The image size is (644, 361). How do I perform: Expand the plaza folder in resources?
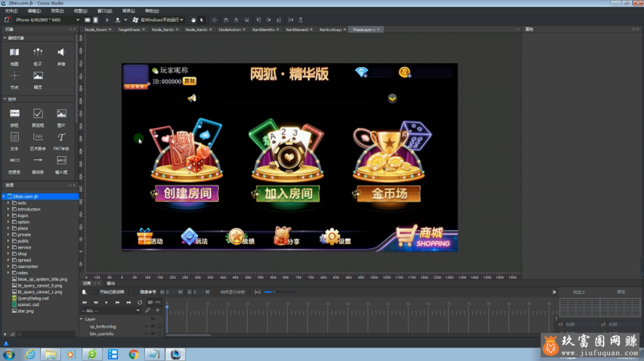[8, 228]
